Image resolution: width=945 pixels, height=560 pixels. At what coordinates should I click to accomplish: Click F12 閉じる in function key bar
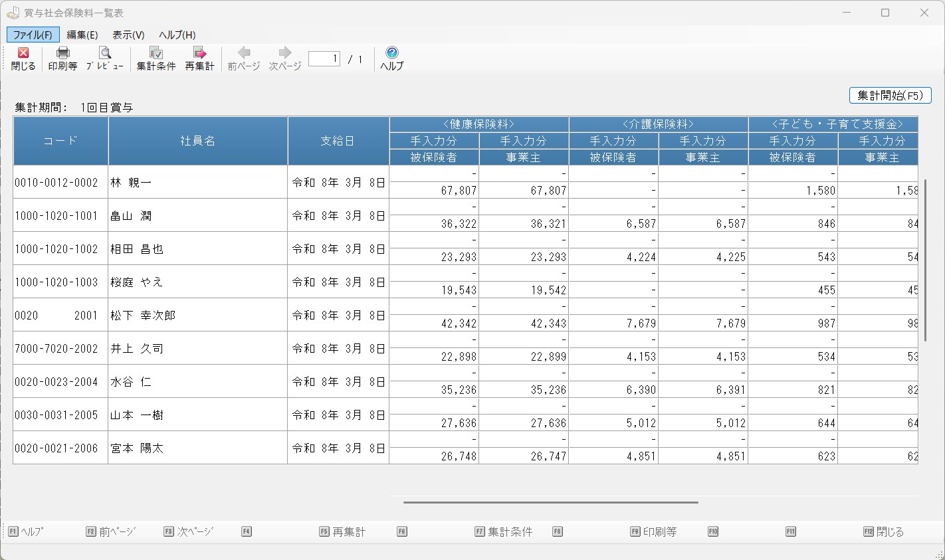[x=883, y=532]
